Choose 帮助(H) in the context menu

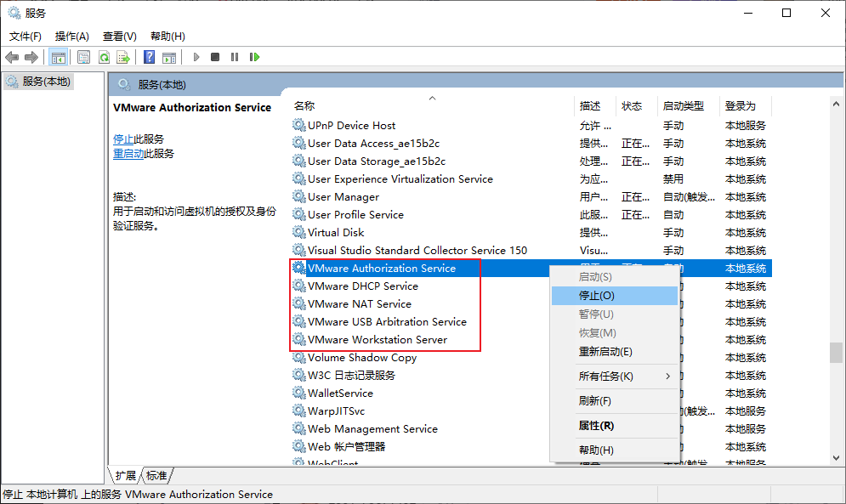coord(615,450)
